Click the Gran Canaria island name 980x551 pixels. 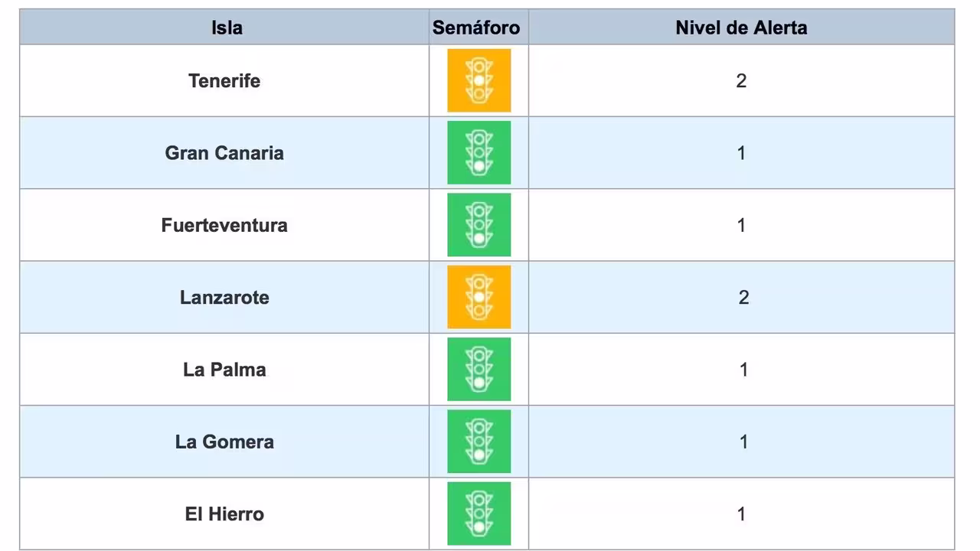point(224,152)
